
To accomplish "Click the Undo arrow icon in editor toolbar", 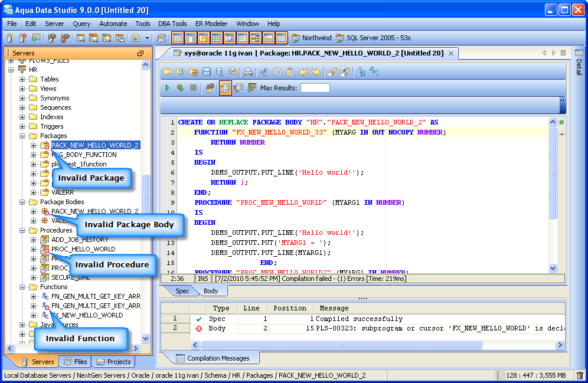I will [303, 72].
